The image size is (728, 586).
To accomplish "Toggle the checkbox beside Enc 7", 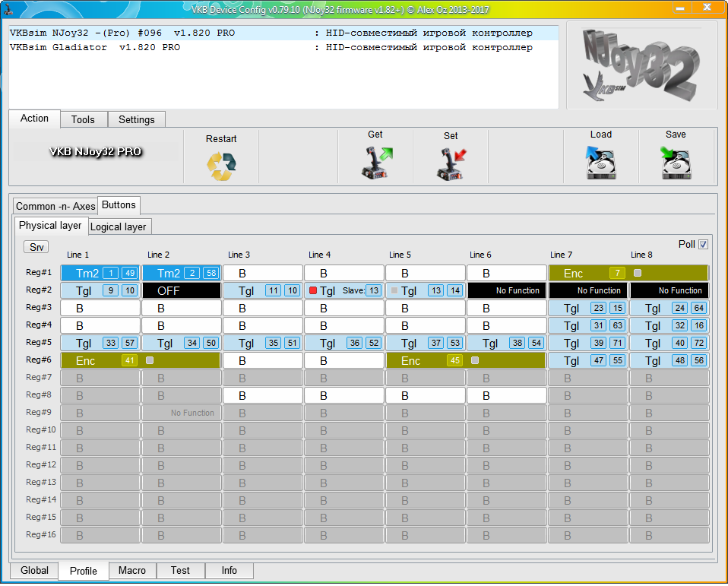I will click(638, 273).
